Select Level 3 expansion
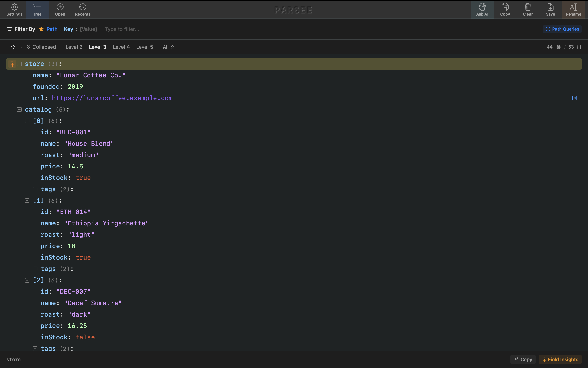Image resolution: width=588 pixels, height=368 pixels. pyautogui.click(x=97, y=47)
